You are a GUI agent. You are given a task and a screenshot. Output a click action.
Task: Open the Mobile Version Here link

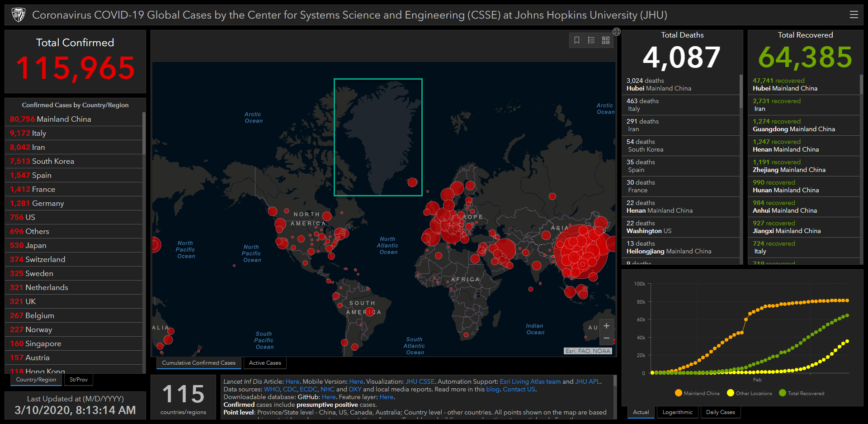[356, 382]
